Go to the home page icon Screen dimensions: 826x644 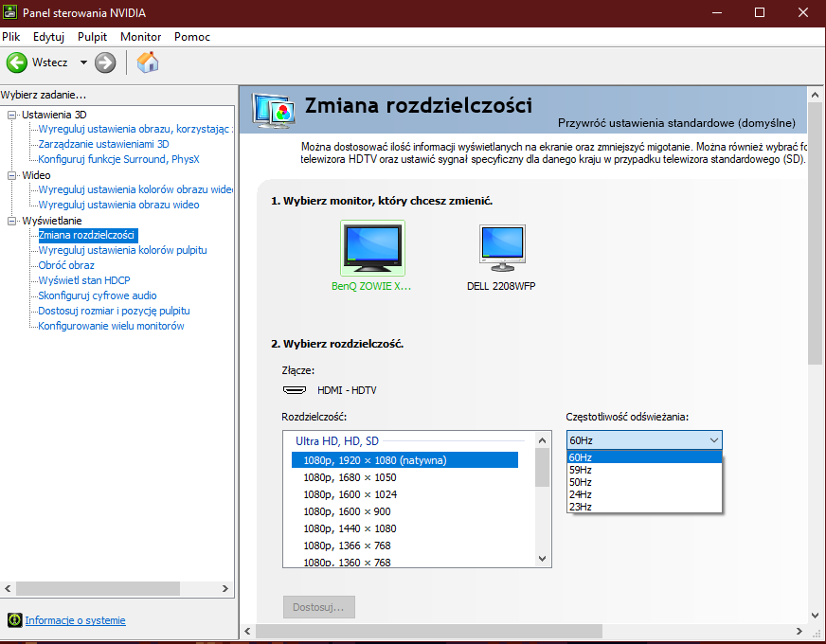[x=148, y=63]
